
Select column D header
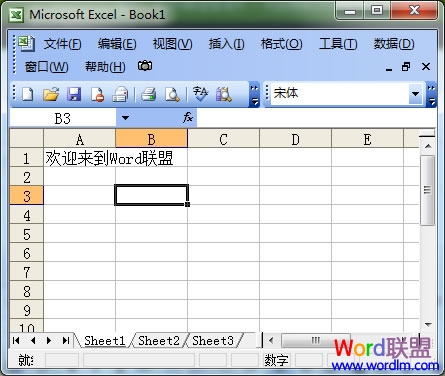[x=295, y=139]
